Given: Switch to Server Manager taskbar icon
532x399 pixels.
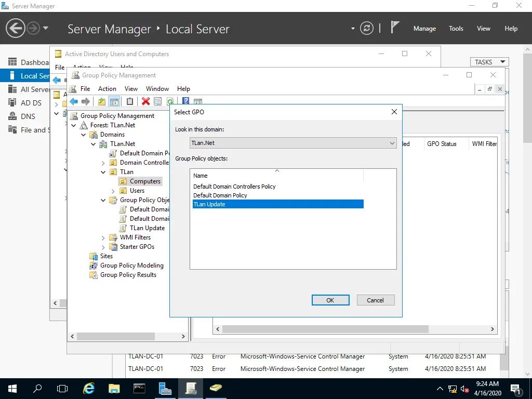Looking at the screenshot, I should click(x=165, y=389).
